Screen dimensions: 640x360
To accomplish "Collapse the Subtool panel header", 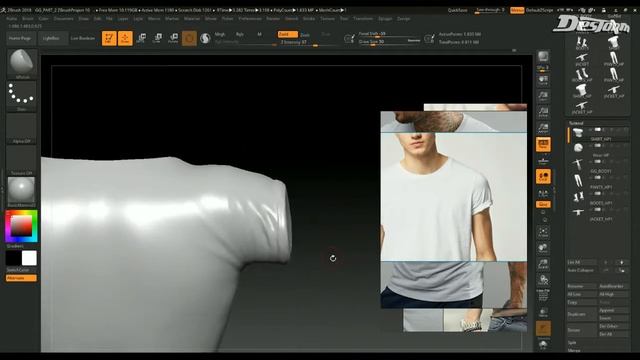I will coord(576,123).
